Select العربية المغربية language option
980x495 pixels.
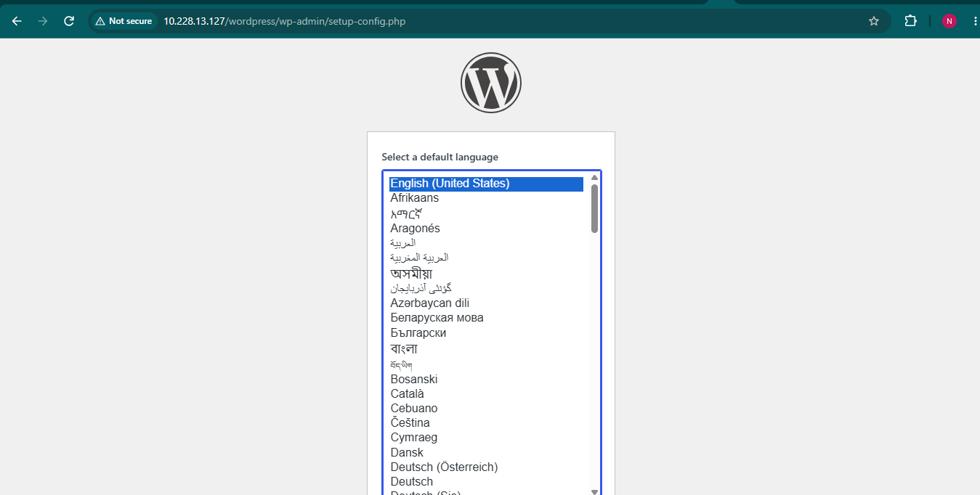[486, 258]
